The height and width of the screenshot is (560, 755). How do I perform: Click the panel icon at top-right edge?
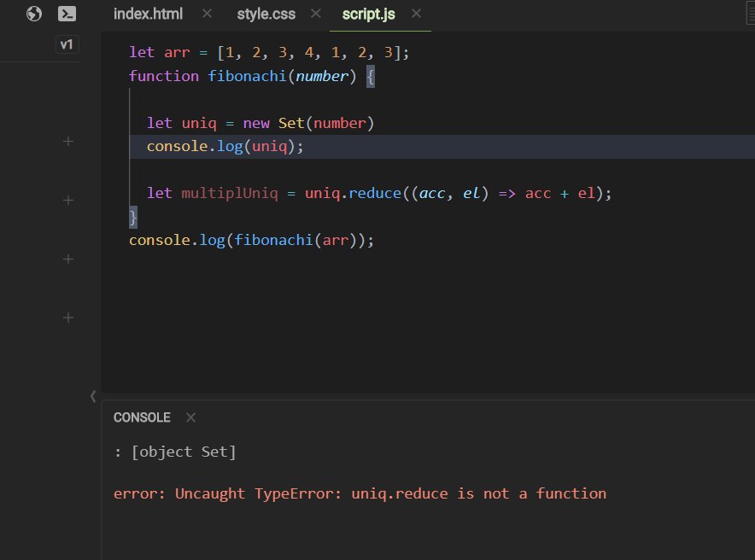point(750,14)
